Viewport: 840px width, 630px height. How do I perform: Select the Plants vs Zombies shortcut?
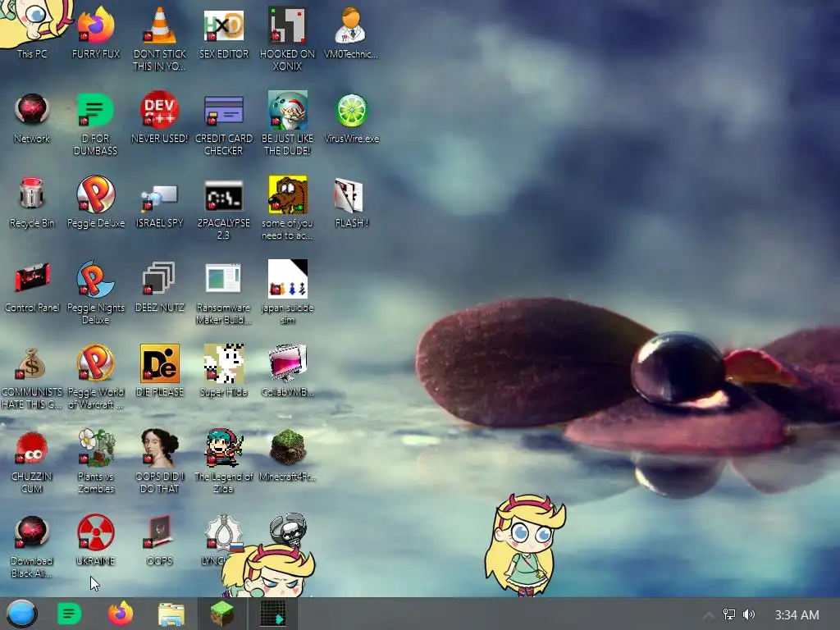[x=96, y=463]
